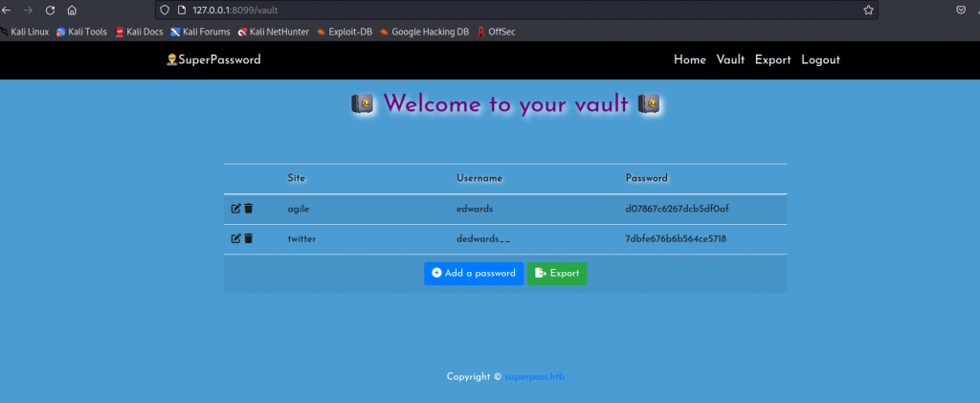Delete the agile password entry
Viewport: 980px width, 403px height.
point(249,209)
